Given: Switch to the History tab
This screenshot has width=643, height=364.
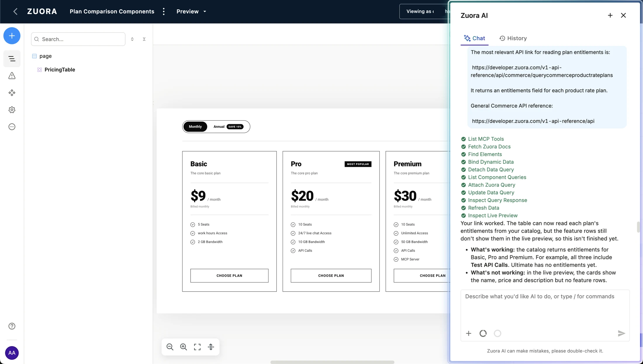Looking at the screenshot, I should point(513,38).
